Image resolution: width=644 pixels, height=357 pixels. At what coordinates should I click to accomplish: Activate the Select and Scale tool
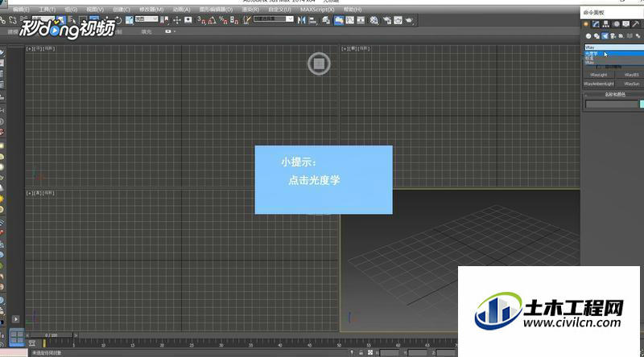click(x=129, y=19)
